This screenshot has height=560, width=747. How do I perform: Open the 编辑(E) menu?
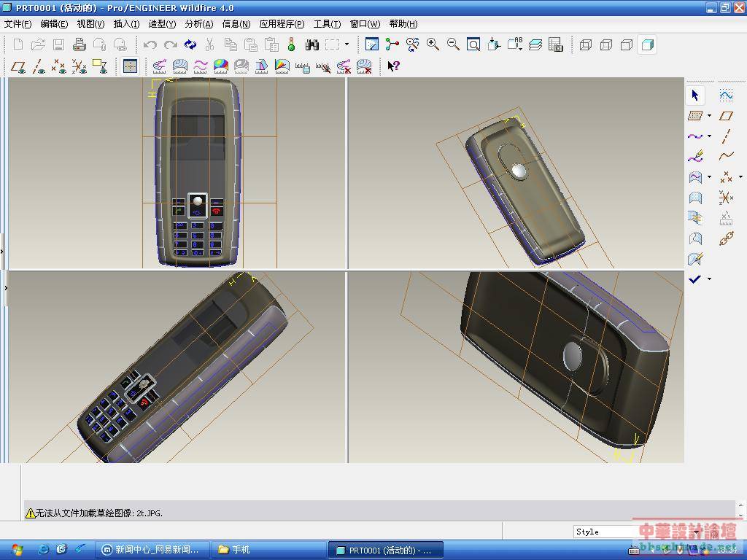click(54, 24)
